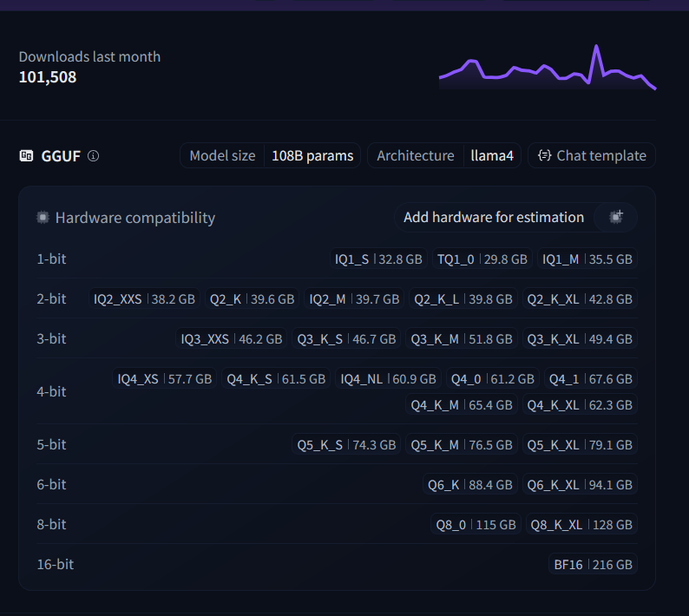This screenshot has width=689, height=616.
Task: Click the 3-bit row label
Action: 51,338
